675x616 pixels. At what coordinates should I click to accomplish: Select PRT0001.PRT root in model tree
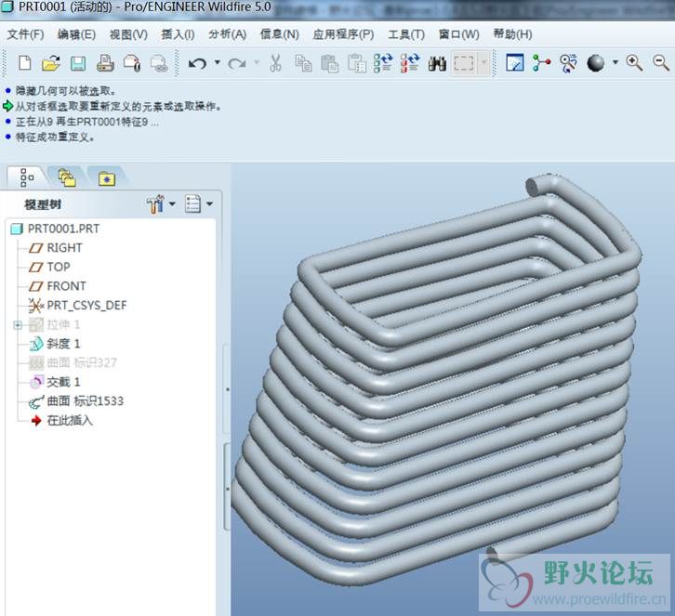pos(63,229)
